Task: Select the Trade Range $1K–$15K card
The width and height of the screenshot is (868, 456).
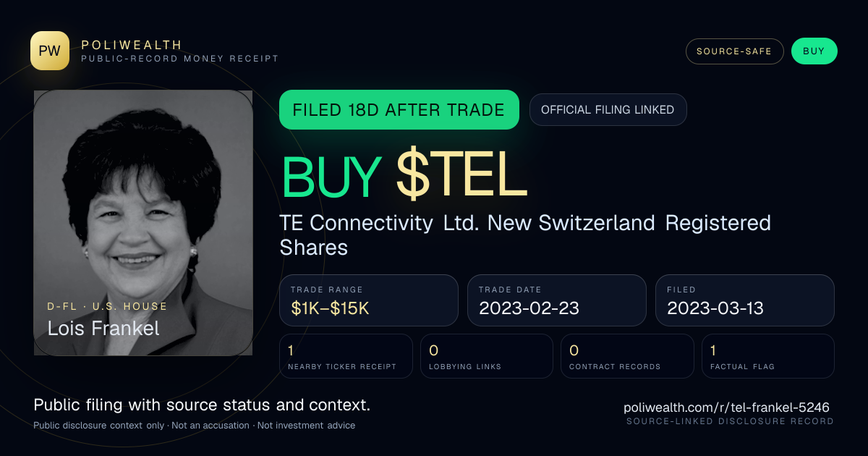Action: (369, 300)
